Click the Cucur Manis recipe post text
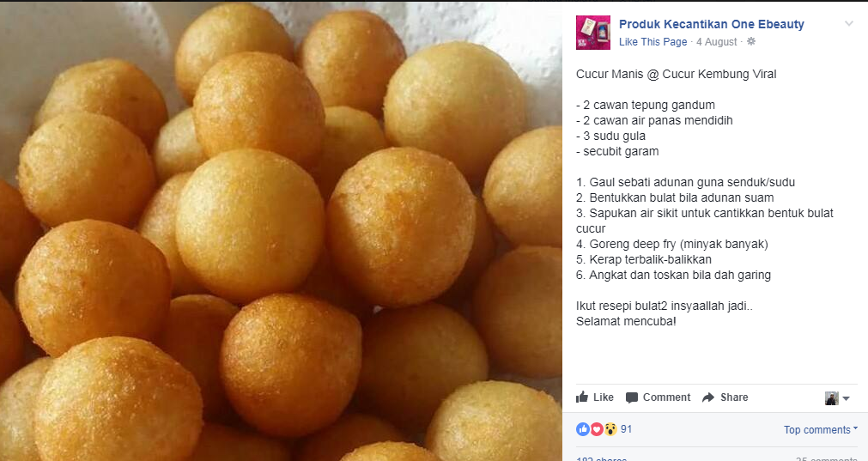This screenshot has height=461, width=868. coord(705,197)
